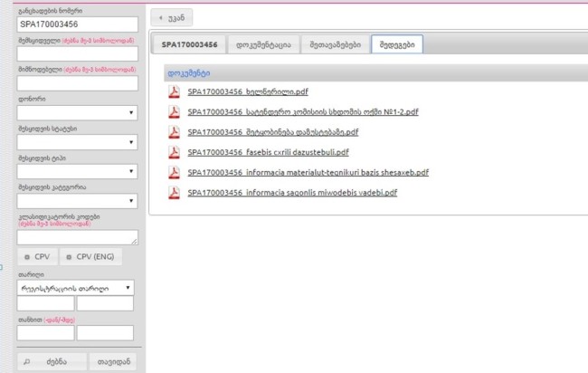Expand the შესყიდვის კატეგორია dropdown

point(77,201)
